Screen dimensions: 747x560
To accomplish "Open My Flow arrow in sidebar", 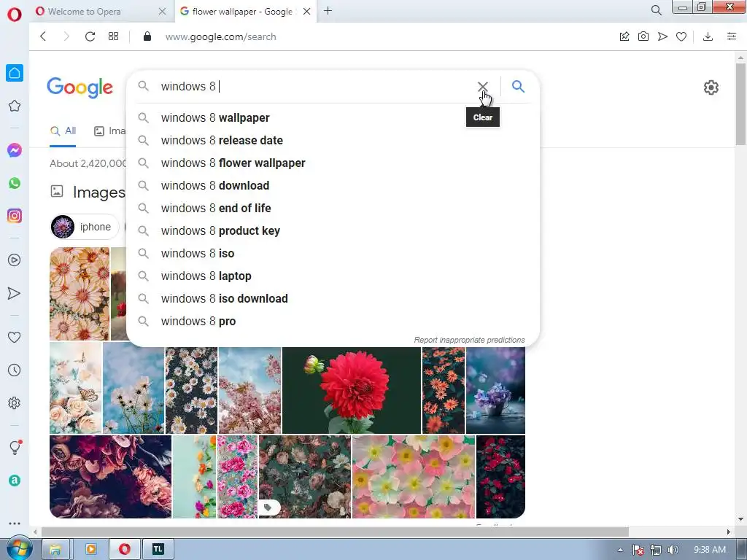I will 15,293.
